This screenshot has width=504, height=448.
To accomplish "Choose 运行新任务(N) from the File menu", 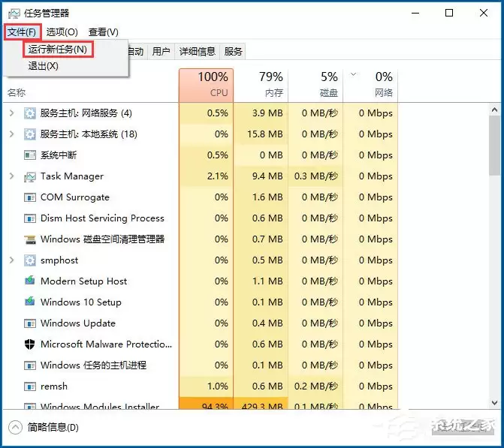I will click(58, 50).
